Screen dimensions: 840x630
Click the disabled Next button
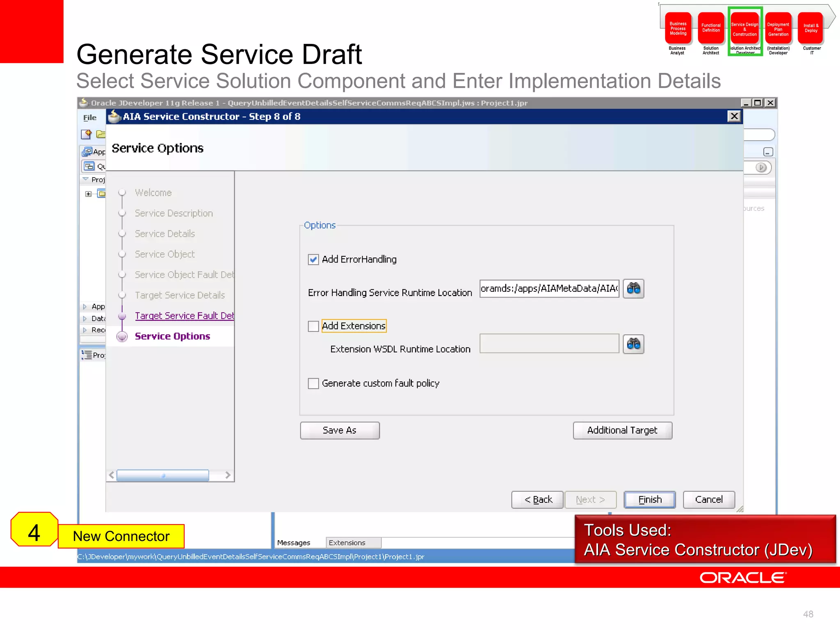(x=590, y=500)
